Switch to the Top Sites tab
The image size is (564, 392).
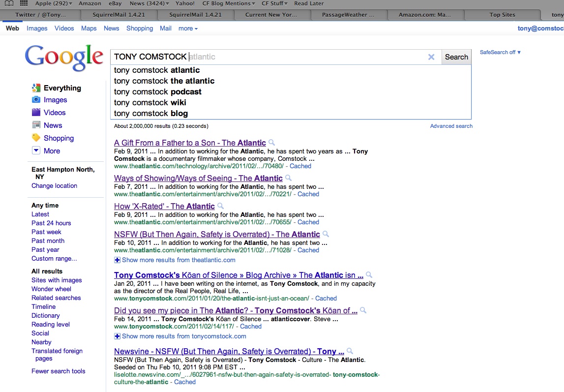tap(502, 15)
